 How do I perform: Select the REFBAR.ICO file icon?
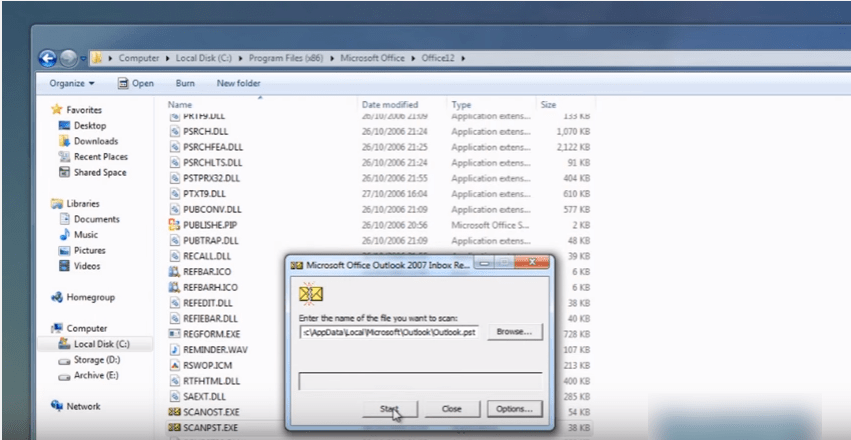(174, 271)
